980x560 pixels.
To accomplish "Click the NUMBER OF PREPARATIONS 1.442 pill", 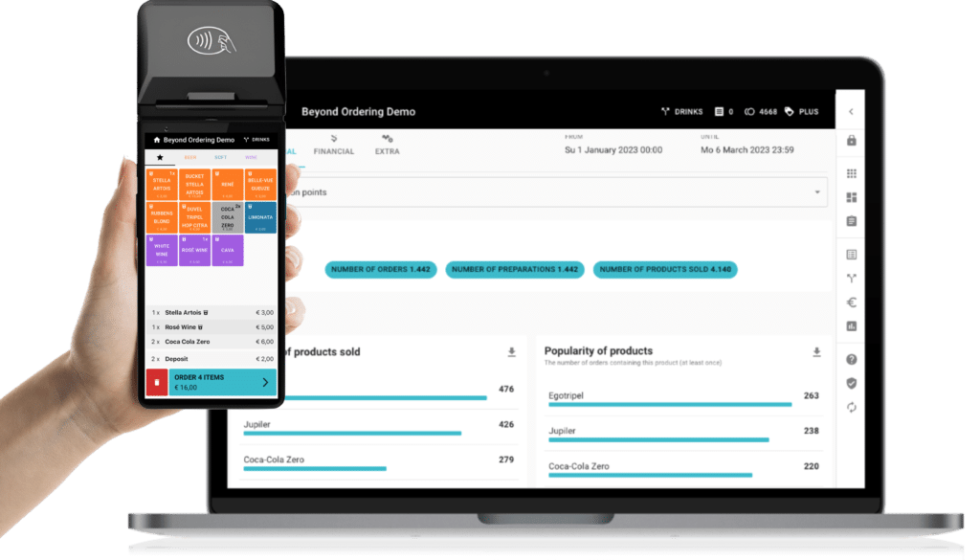I will 514,269.
